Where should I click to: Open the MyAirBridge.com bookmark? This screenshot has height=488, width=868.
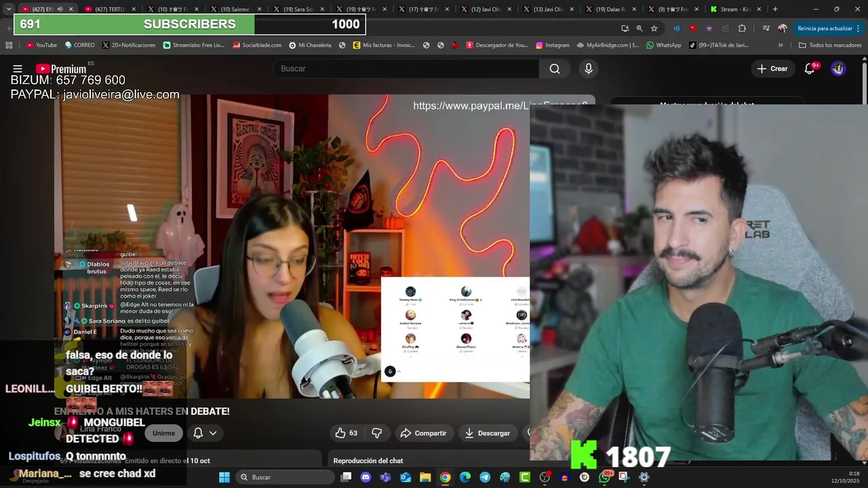(x=608, y=45)
